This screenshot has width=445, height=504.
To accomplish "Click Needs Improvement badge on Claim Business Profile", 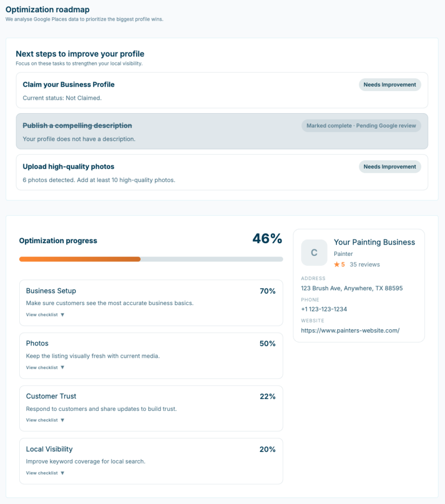I will pos(389,85).
